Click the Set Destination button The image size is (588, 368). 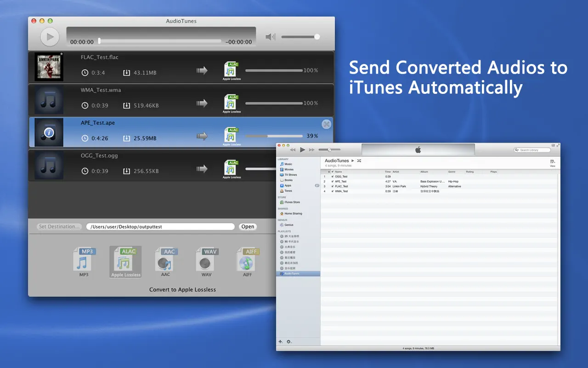58,226
